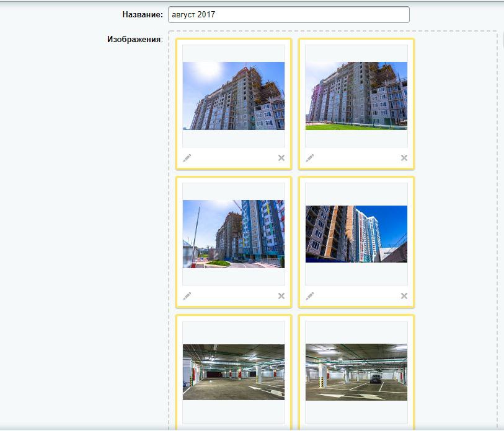Image resolution: width=504 pixels, height=431 pixels.
Task: Select the sunlit construction building thumbnail
Action: click(x=234, y=95)
